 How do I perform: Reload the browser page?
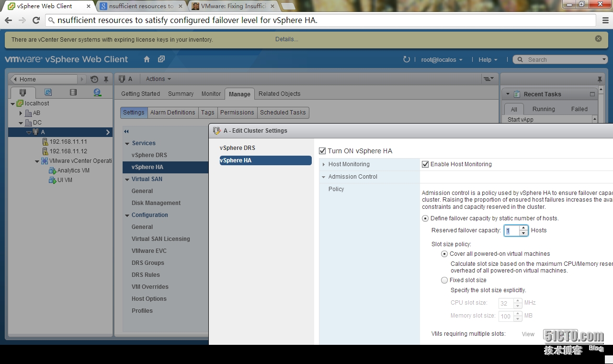pos(36,20)
